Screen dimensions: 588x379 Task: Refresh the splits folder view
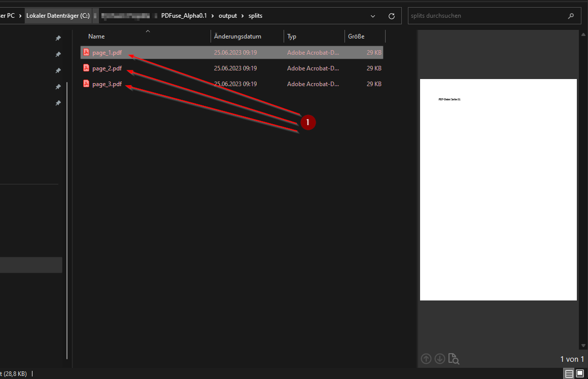point(391,16)
